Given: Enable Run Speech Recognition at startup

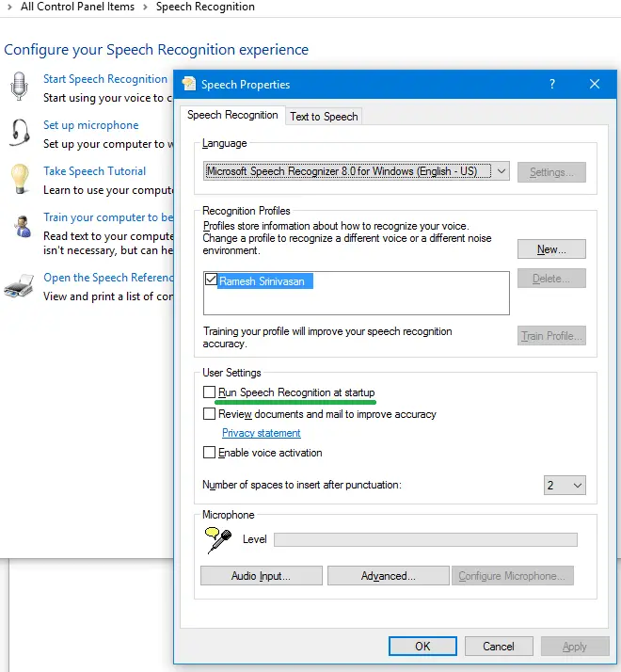Looking at the screenshot, I should click(209, 392).
